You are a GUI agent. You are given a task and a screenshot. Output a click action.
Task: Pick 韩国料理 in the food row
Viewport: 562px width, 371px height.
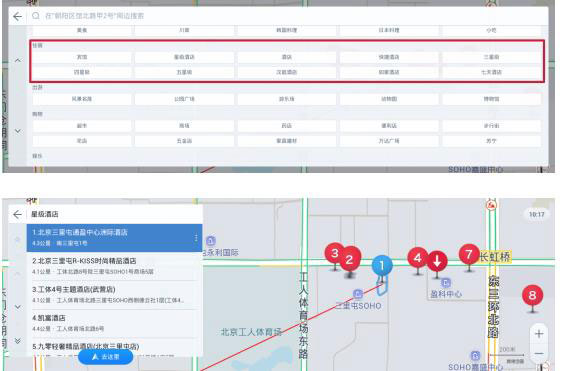pyautogui.click(x=287, y=30)
